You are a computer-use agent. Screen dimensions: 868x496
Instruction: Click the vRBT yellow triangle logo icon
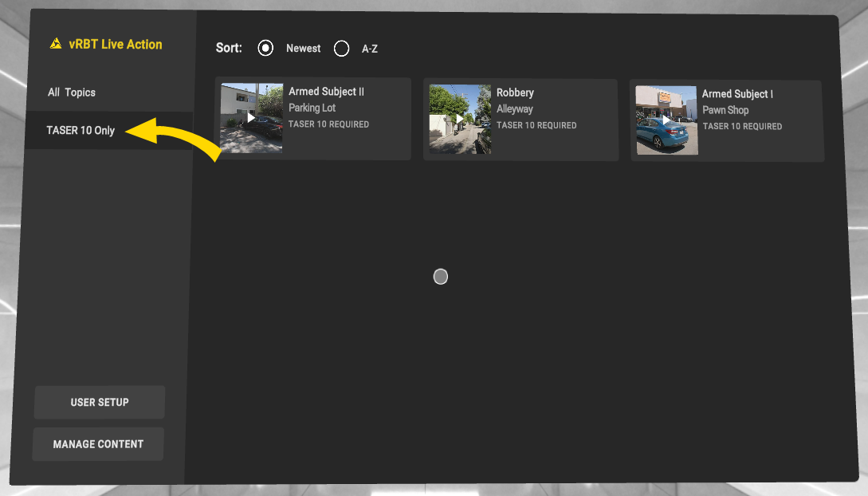click(x=56, y=44)
